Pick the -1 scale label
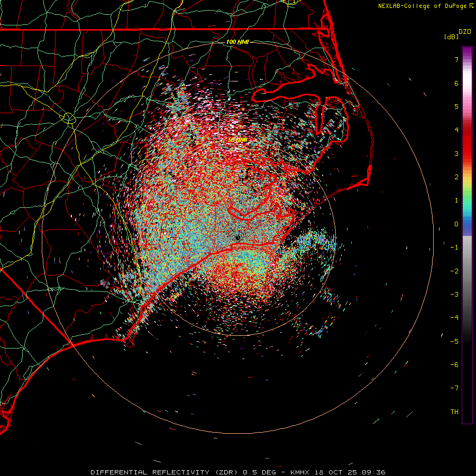 tap(454, 248)
